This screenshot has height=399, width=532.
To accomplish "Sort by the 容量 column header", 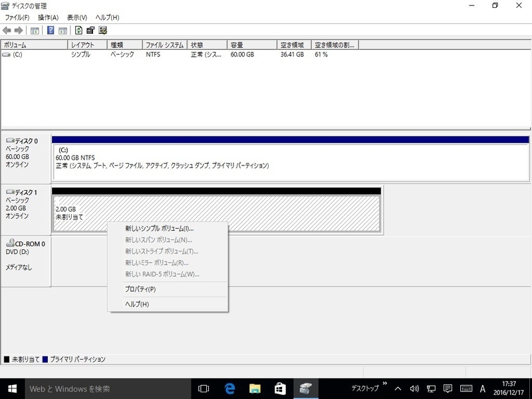I will 252,45.
